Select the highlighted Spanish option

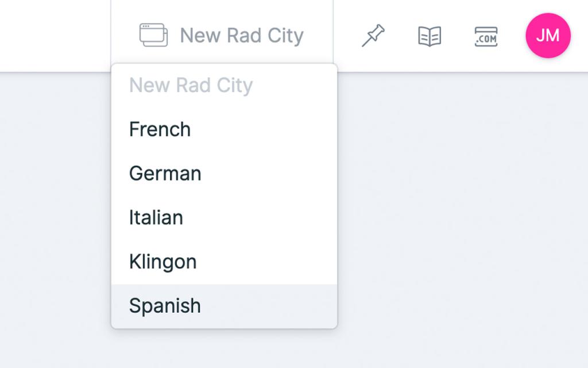(165, 306)
